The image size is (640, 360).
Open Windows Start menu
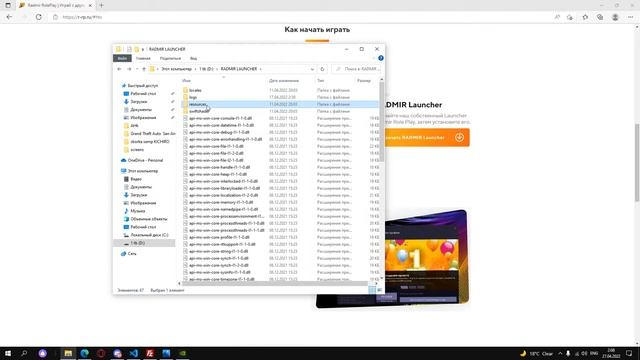8,353
